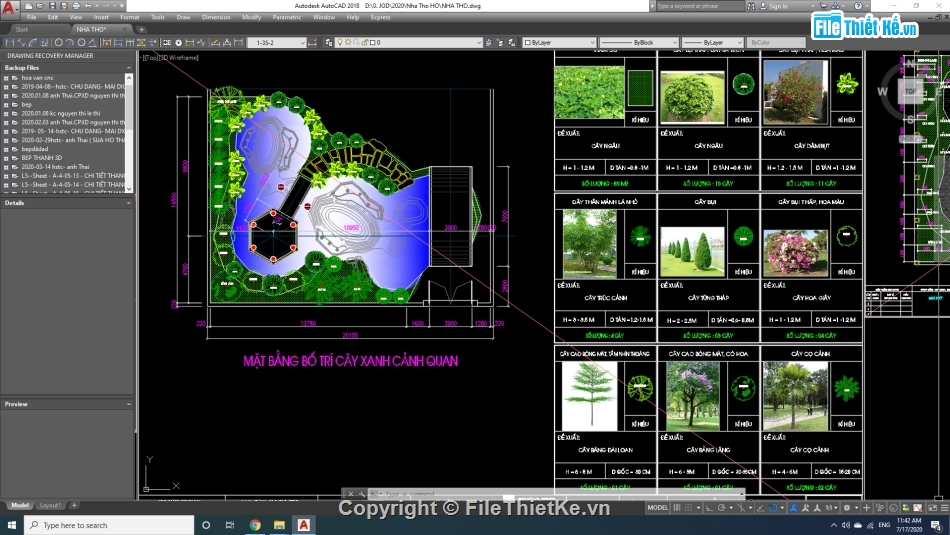The image size is (950, 535).
Task: Open the Express menu
Action: [380, 18]
